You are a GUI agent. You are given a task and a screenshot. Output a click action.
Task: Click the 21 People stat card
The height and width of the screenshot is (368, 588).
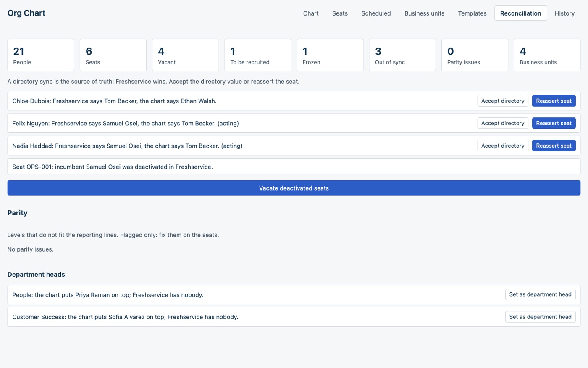pos(41,55)
